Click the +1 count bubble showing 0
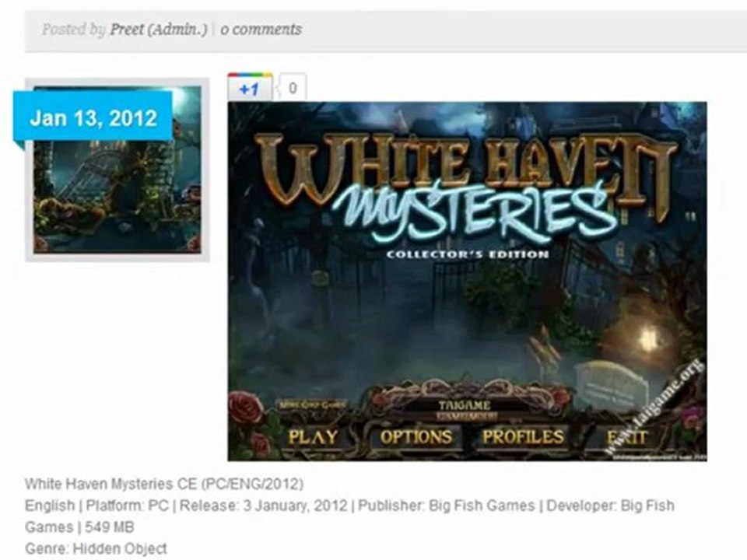747x560 pixels. (293, 88)
